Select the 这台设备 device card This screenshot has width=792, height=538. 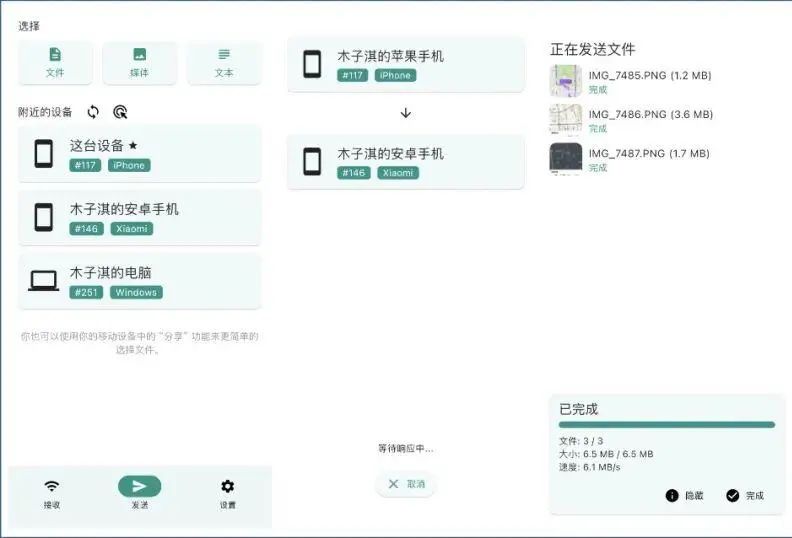point(139,154)
